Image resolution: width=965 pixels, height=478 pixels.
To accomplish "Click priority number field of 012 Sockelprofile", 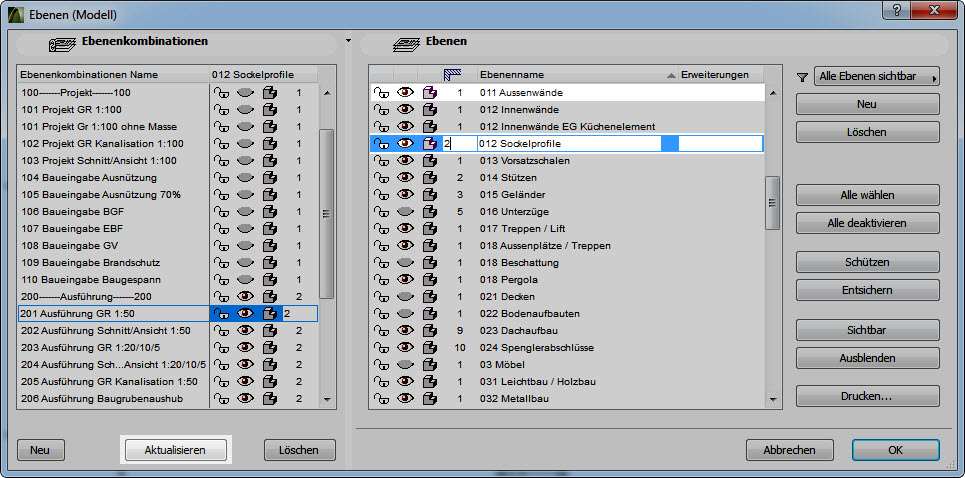I will (459, 143).
